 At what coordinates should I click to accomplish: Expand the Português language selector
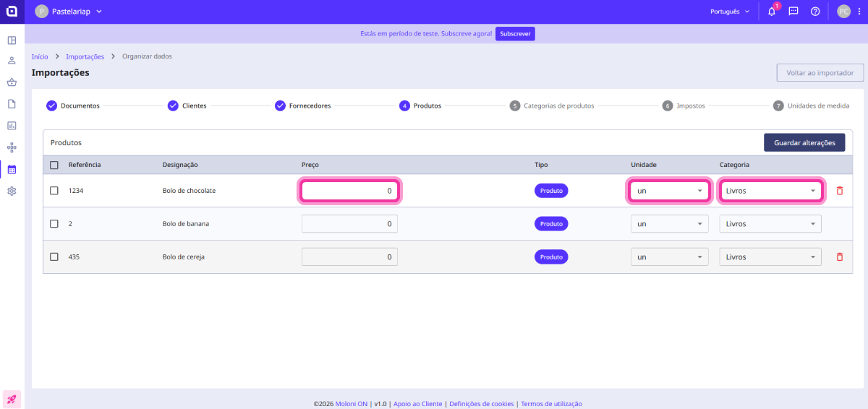click(731, 12)
